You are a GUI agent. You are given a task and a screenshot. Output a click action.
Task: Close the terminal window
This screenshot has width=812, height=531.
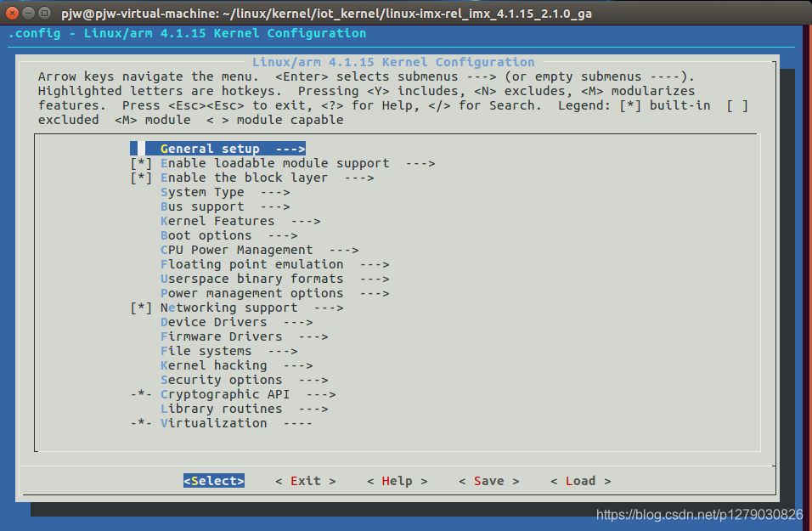(x=13, y=13)
